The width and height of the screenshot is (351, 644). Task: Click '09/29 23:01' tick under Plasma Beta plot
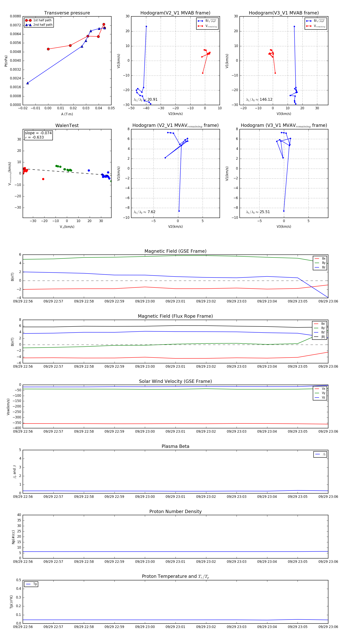[x=175, y=497]
